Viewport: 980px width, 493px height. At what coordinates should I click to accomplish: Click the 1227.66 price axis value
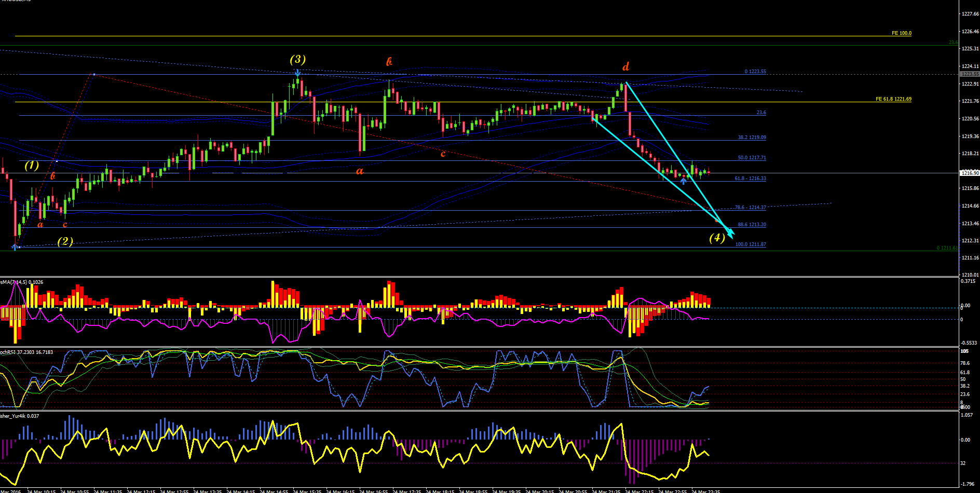(x=970, y=14)
